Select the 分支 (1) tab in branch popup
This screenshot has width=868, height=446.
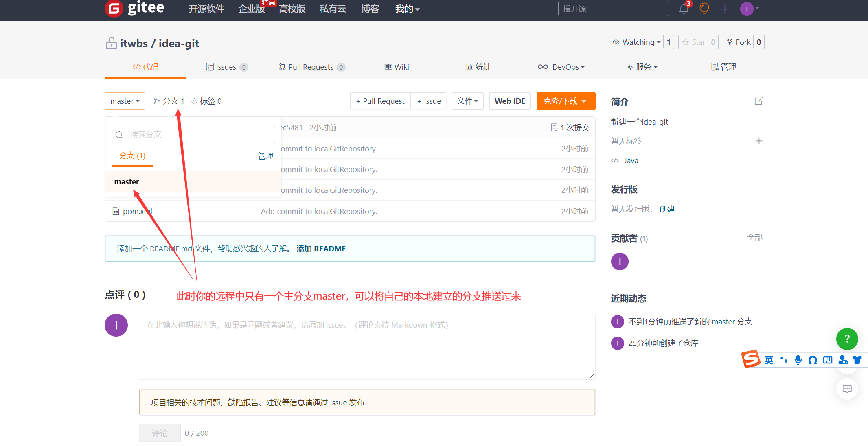coord(132,156)
